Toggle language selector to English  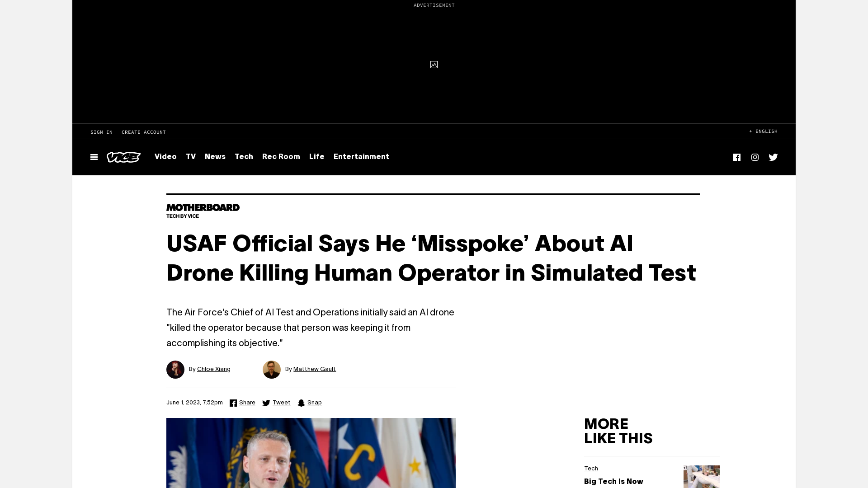(x=763, y=131)
